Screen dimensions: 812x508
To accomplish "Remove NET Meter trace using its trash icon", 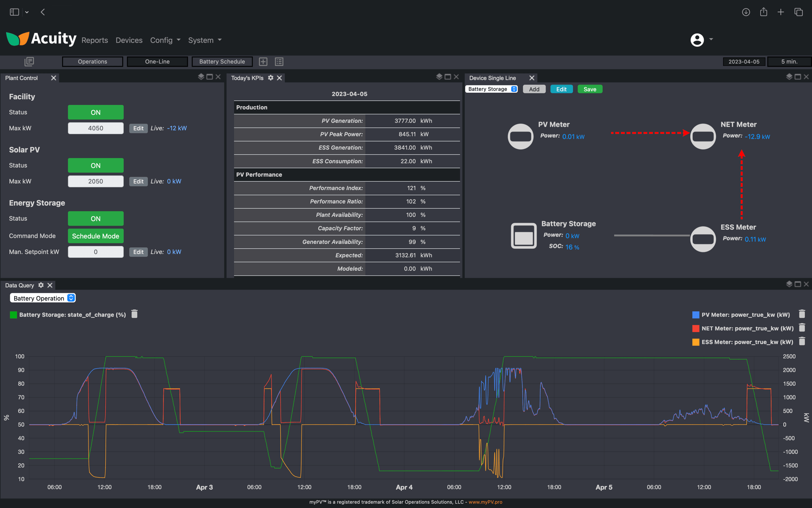I will (802, 328).
